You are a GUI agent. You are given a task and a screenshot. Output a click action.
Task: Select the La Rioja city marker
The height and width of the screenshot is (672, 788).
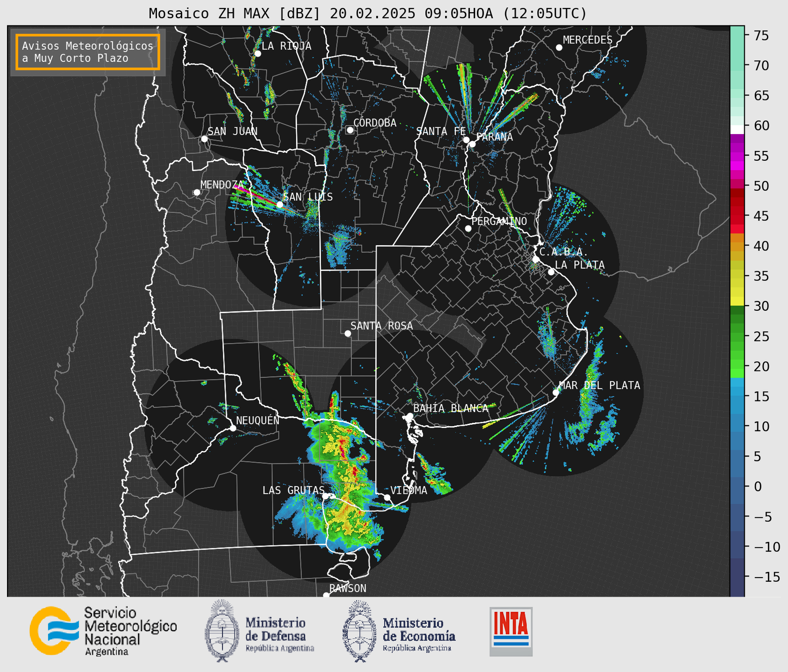pos(257,54)
